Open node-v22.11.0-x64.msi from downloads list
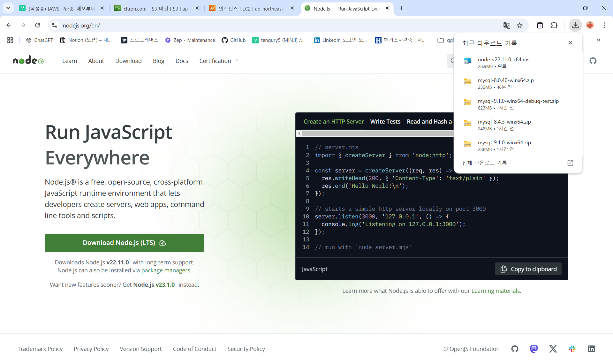The width and height of the screenshot is (613, 364). click(504, 60)
